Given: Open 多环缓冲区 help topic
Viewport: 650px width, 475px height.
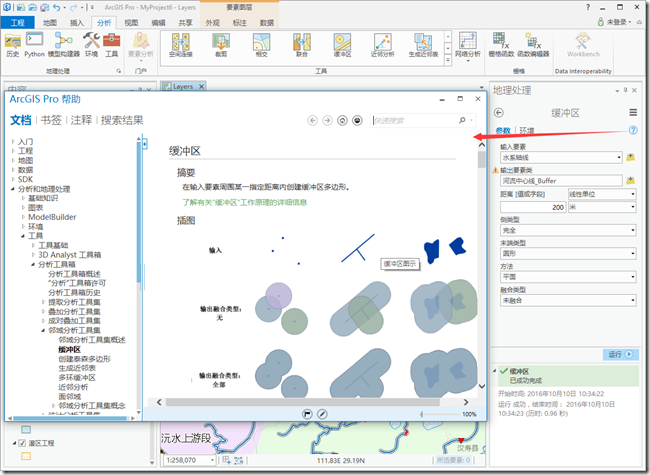Looking at the screenshot, I should pos(77,378).
